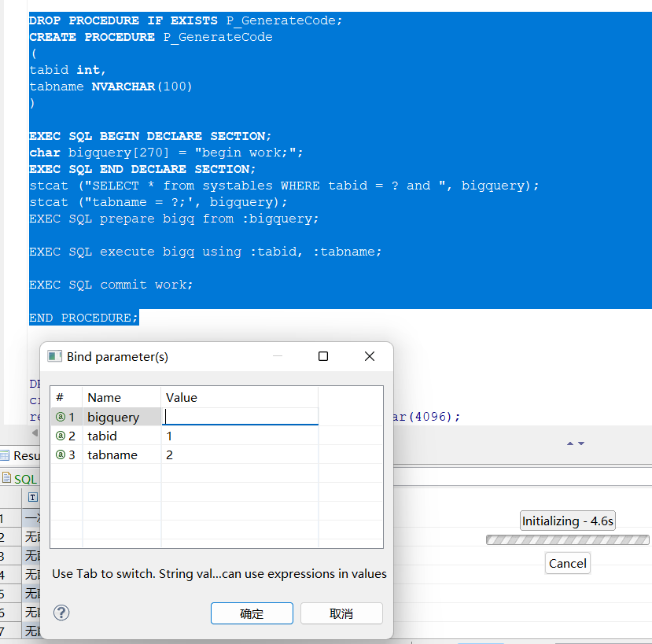Select the tabid value cell
The image size is (652, 644).
240,436
